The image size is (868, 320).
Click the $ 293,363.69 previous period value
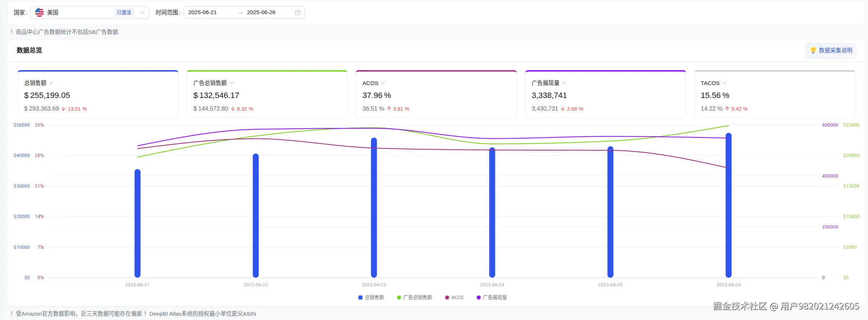(x=42, y=109)
